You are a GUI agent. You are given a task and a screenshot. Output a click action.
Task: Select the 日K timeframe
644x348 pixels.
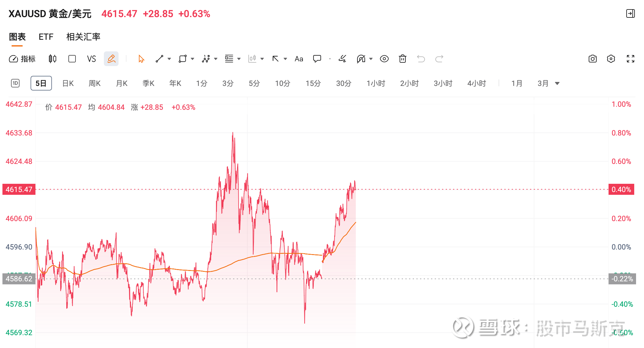tap(68, 83)
